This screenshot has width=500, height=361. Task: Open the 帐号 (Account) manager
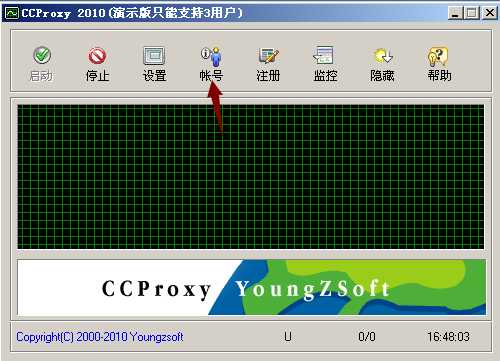point(211,64)
